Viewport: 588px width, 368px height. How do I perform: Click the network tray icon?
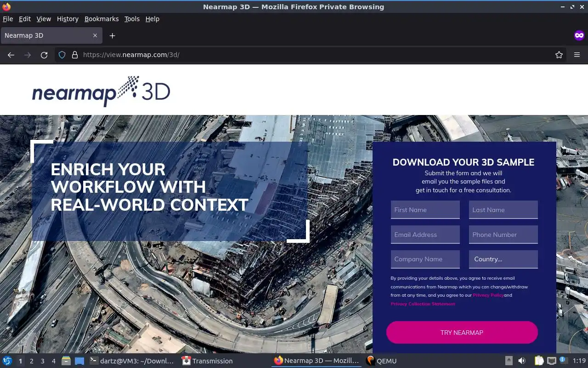click(x=551, y=361)
